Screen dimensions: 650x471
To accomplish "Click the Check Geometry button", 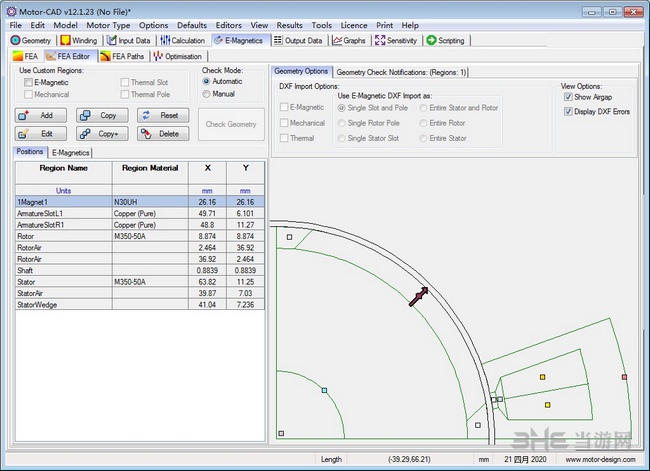I will (231, 124).
